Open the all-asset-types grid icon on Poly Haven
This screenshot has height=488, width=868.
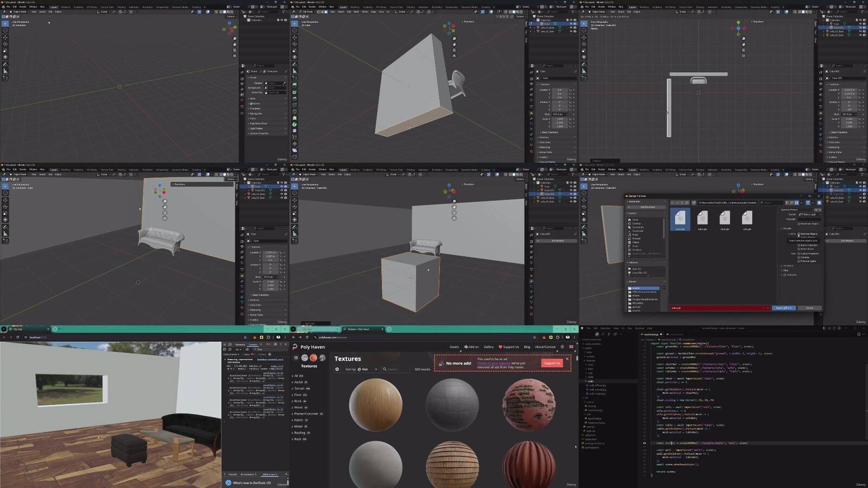pyautogui.click(x=296, y=358)
